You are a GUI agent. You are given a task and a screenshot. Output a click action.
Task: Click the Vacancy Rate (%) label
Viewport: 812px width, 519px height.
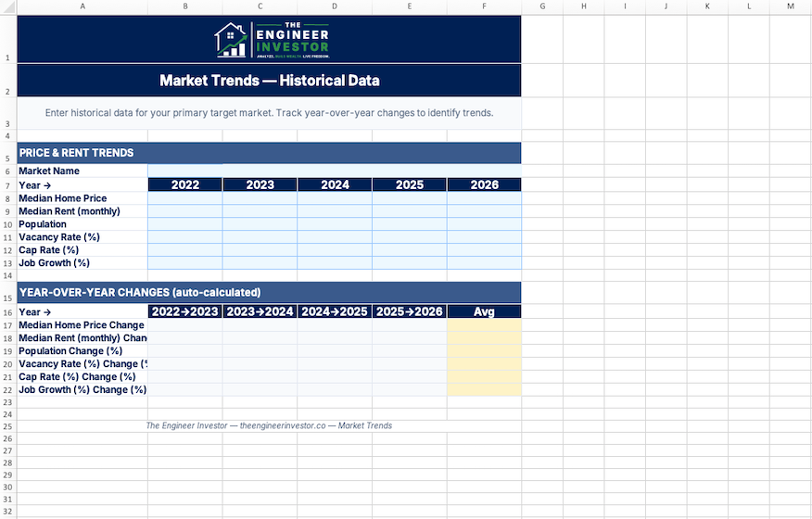point(59,237)
